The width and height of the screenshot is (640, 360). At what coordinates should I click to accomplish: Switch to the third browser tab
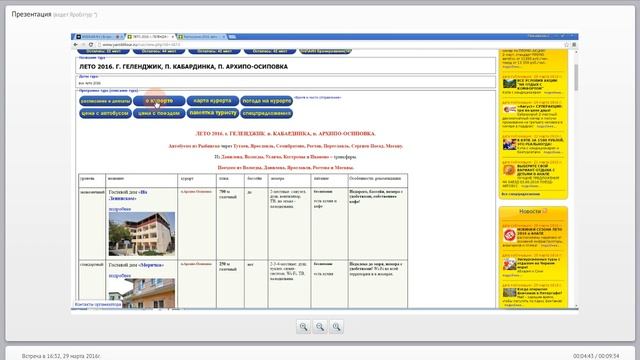click(x=202, y=37)
